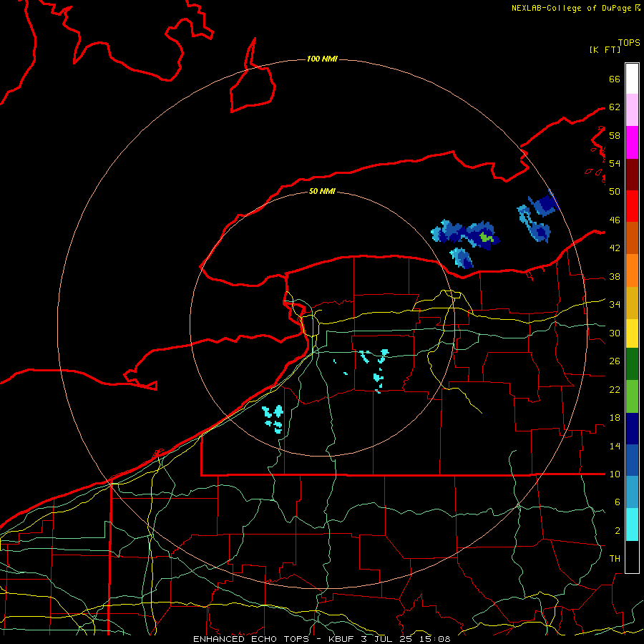This screenshot has height=644, width=644.
Task: Click the "NEXLAB-College of DuPage" text
Action: click(x=572, y=8)
